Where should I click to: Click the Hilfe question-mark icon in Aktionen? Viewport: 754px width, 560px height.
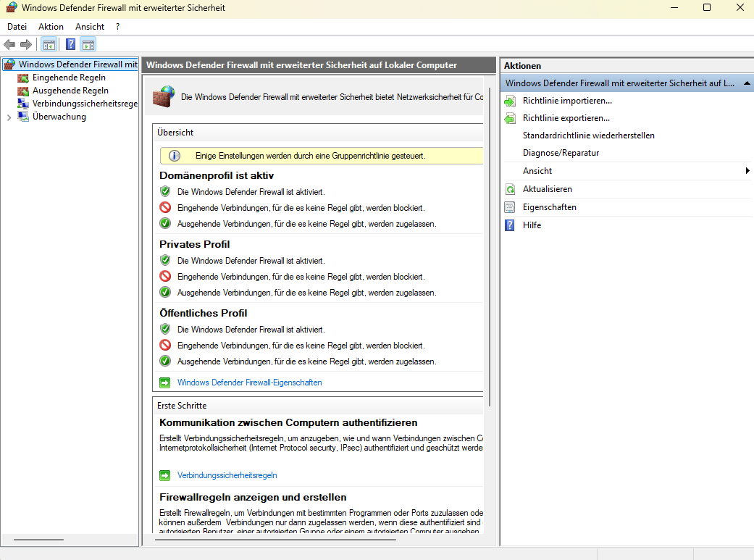(x=510, y=225)
